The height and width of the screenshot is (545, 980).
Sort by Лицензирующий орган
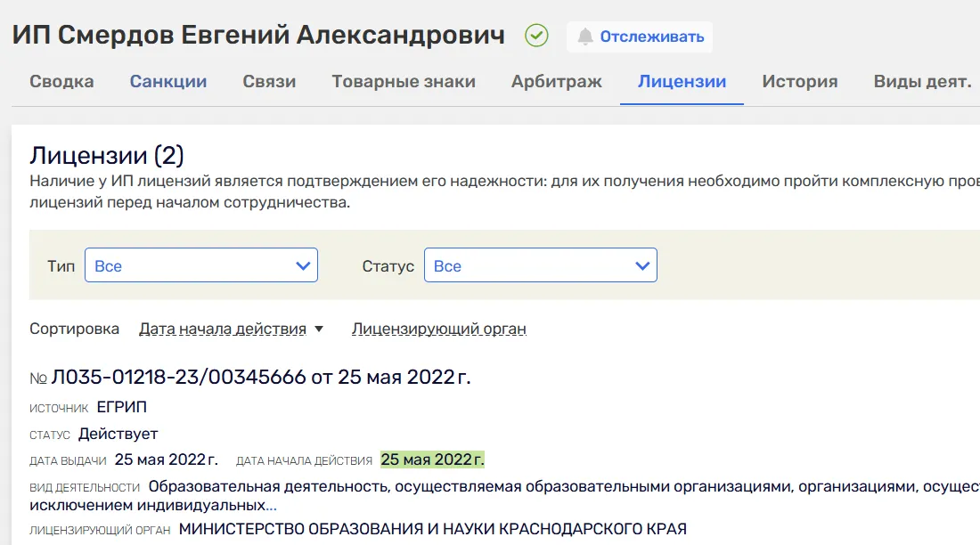[438, 329]
